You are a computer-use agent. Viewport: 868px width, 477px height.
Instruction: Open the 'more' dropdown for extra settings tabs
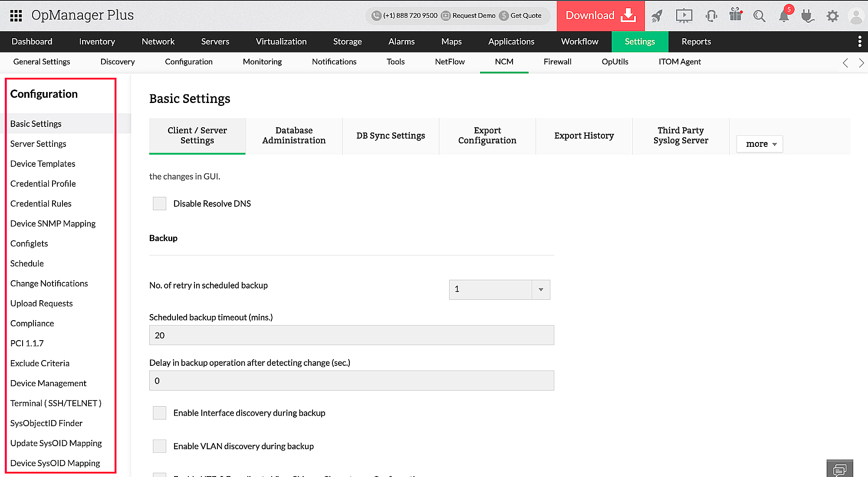pos(759,143)
